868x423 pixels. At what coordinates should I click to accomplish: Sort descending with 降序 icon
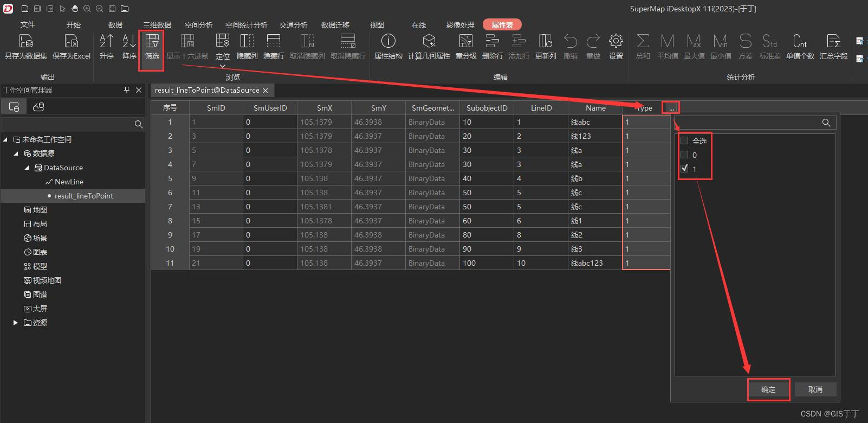coord(129,41)
